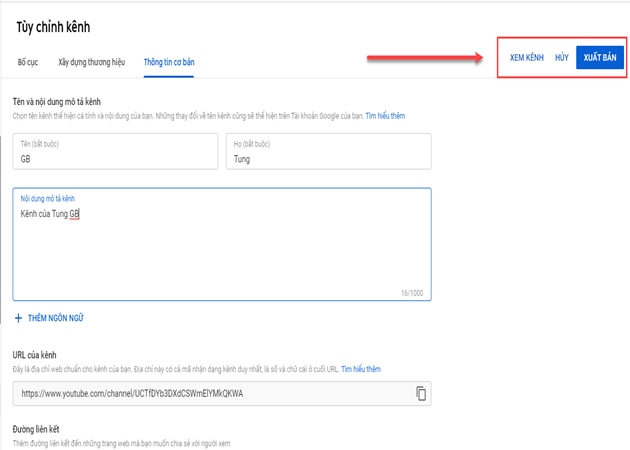Copy the channel URL with the copy icon
The width and height of the screenshot is (630, 450).
[421, 393]
